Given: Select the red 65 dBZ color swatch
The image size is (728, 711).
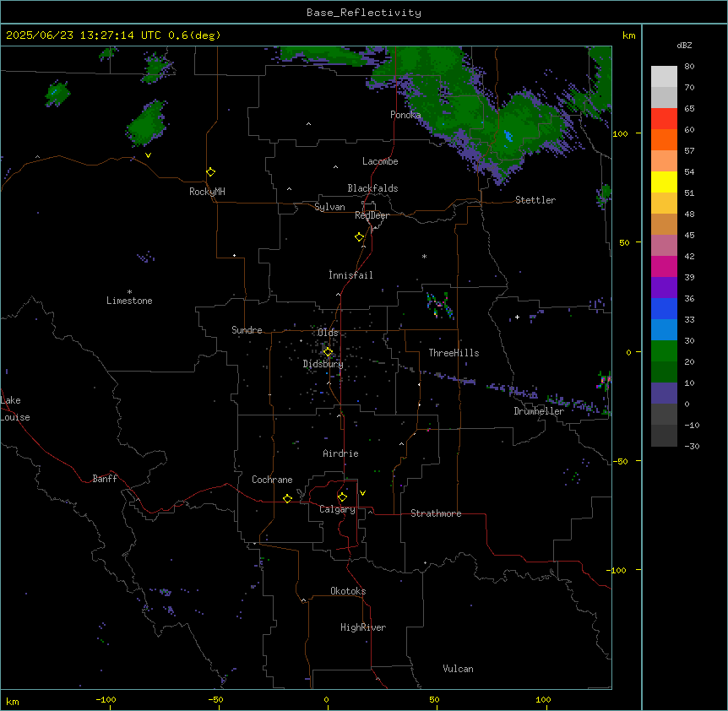Looking at the screenshot, I should pyautogui.click(x=664, y=119).
